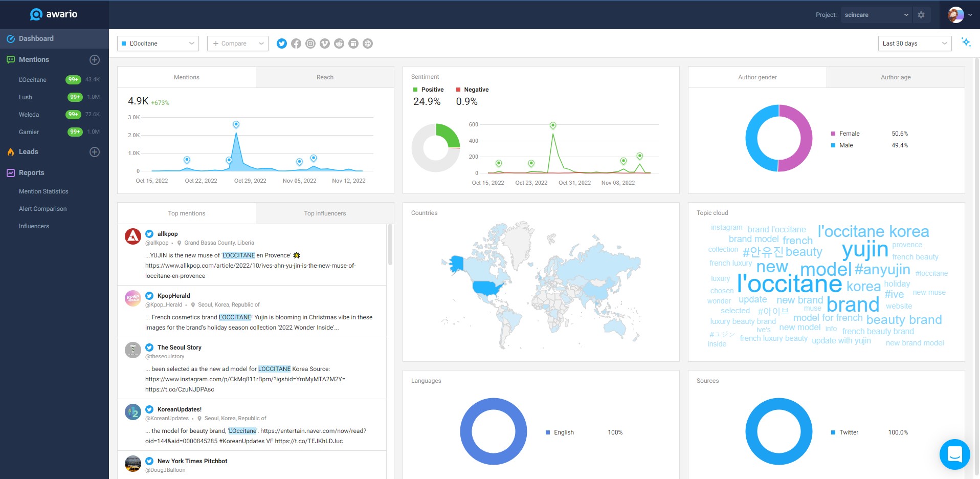The height and width of the screenshot is (479, 980).
Task: Click United States on the countries map
Action: (488, 288)
